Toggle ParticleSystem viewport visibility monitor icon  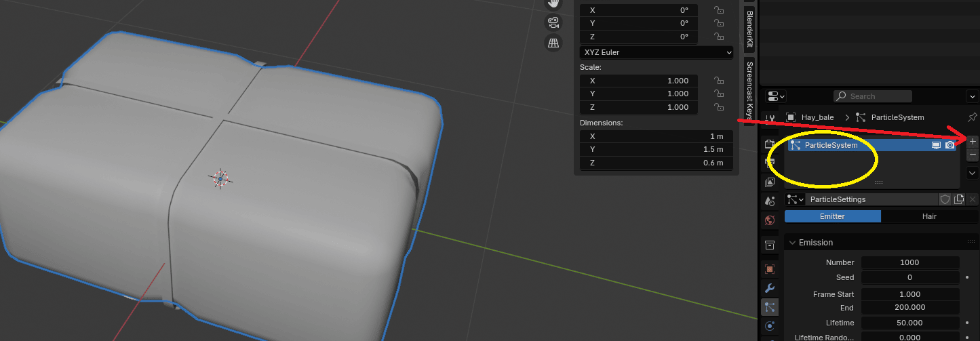(x=937, y=145)
